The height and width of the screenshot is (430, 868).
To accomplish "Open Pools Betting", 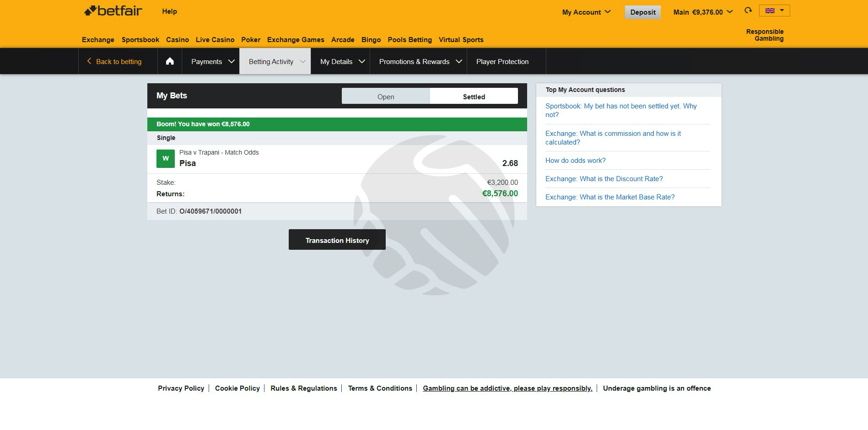I will (x=410, y=40).
